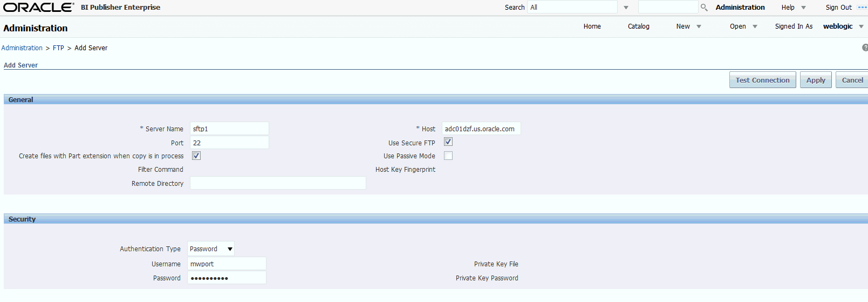The height and width of the screenshot is (302, 868).
Task: Click the Host Key Fingerprint label
Action: click(405, 170)
